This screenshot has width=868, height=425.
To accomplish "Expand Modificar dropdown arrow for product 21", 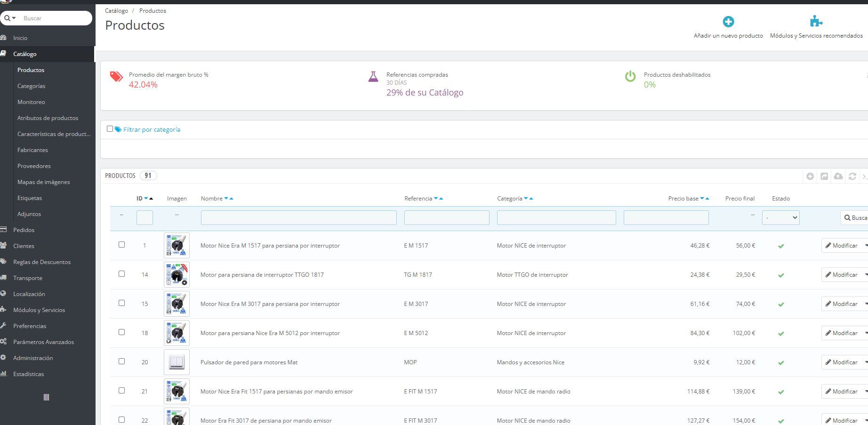I will pos(866,392).
